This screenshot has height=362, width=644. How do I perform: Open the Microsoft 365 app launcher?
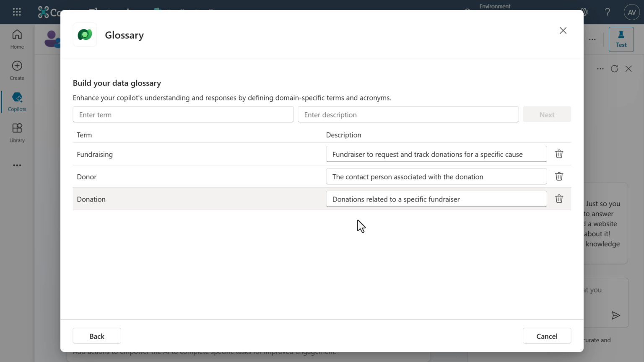pos(17,12)
